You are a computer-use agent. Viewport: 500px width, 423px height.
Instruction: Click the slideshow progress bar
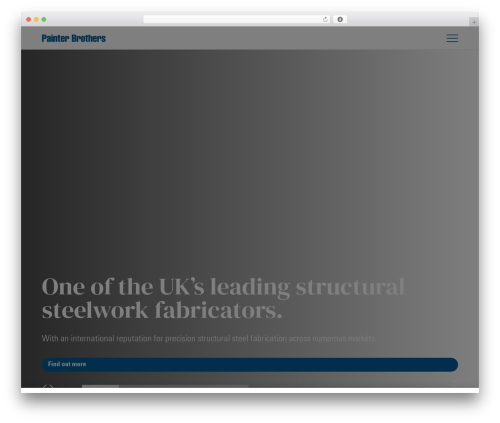tap(165, 386)
